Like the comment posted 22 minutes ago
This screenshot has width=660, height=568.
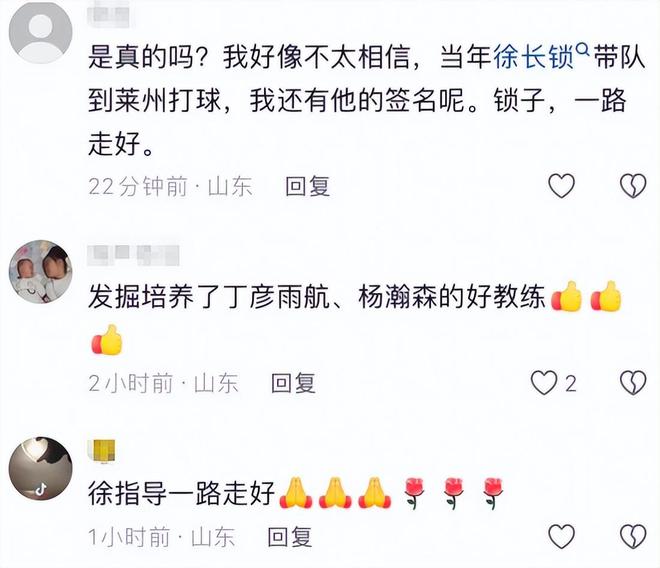coord(562,186)
